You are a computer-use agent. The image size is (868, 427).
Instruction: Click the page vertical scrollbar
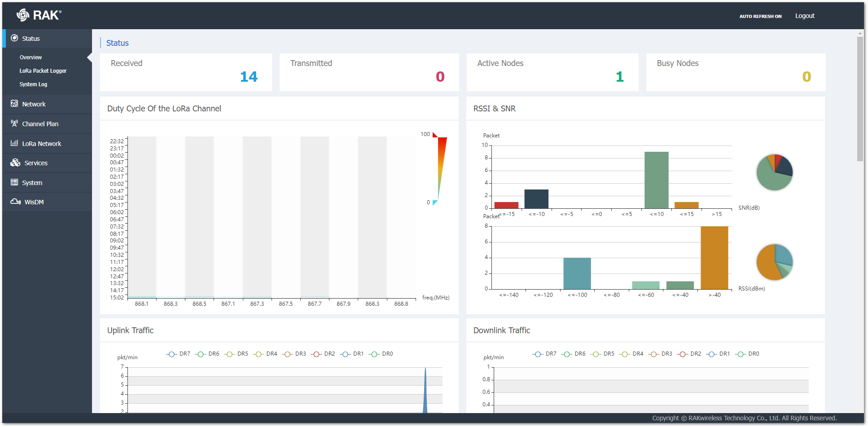click(x=860, y=99)
